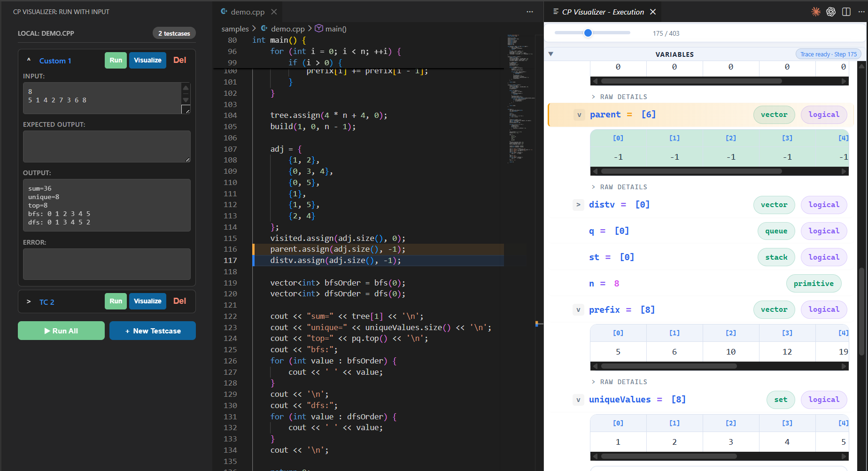Toggle logical view for uniqueValues set

click(824, 400)
